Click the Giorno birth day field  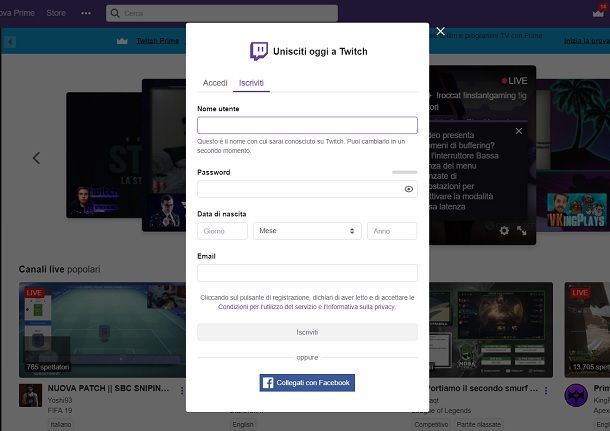[x=223, y=231]
